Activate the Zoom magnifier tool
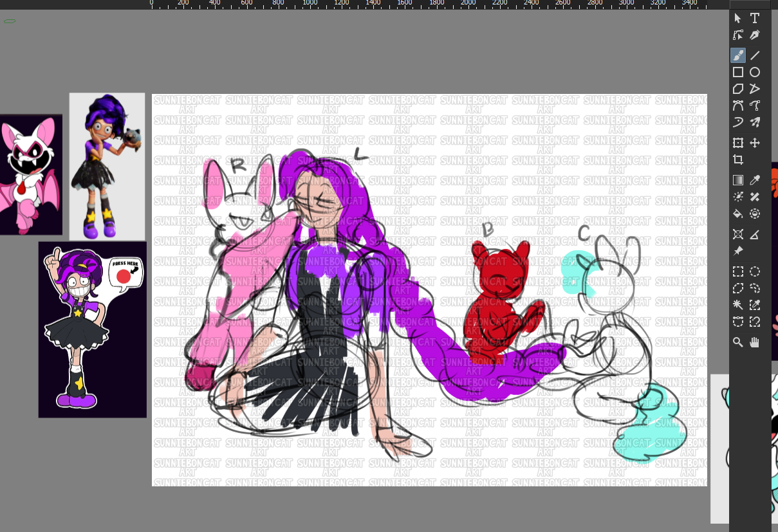Image resolution: width=778 pixels, height=532 pixels. tap(738, 342)
